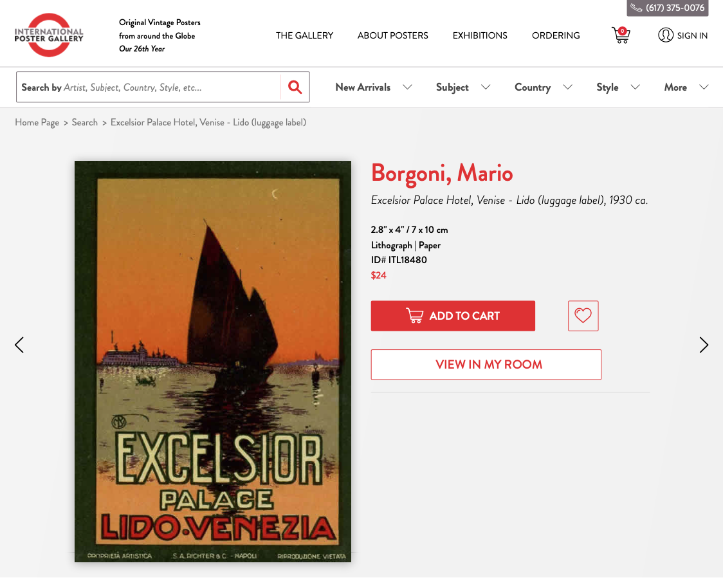The width and height of the screenshot is (723, 588).
Task: Open the About Posters menu item
Action: (392, 35)
